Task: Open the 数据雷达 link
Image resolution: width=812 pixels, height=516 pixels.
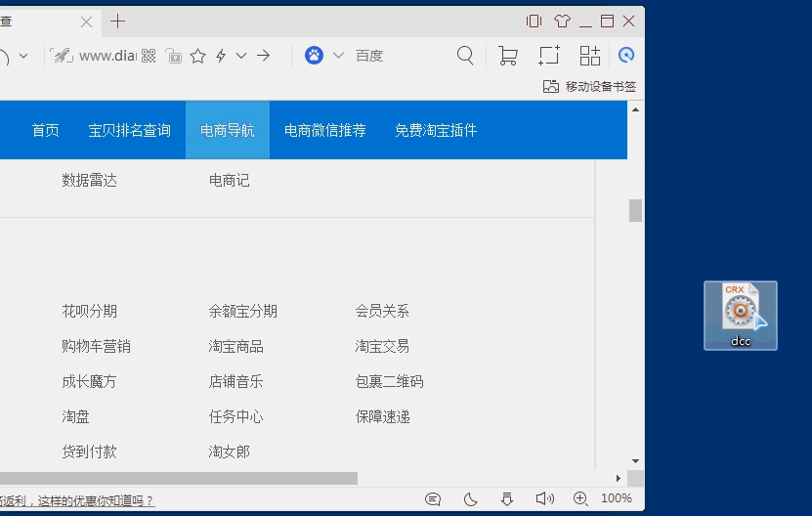Action: coord(90,180)
